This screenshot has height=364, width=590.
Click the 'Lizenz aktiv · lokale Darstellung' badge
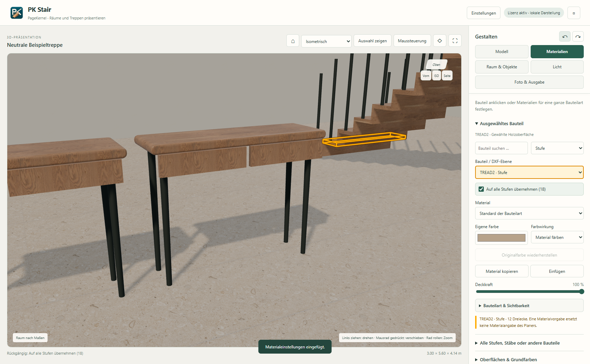tap(534, 13)
